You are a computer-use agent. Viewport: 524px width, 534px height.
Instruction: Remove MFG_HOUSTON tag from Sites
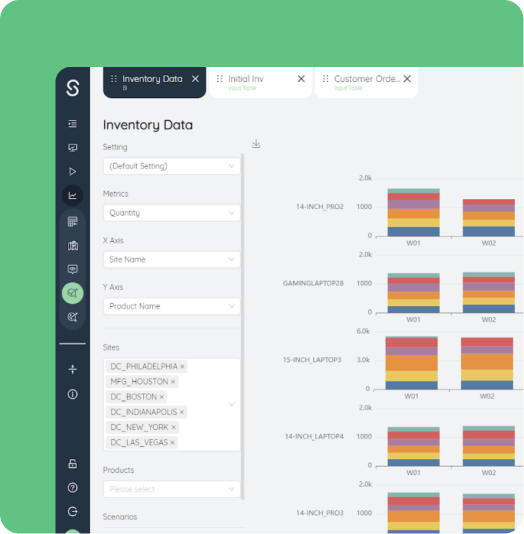[x=173, y=382]
